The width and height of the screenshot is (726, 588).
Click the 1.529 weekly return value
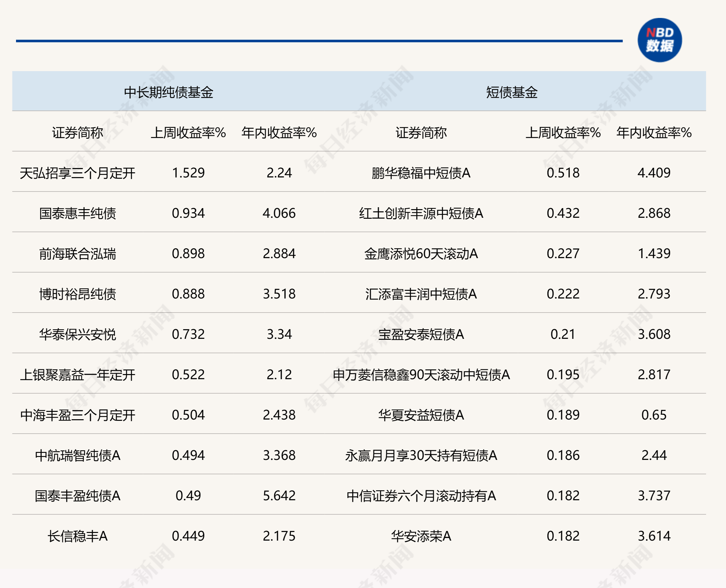click(x=188, y=173)
